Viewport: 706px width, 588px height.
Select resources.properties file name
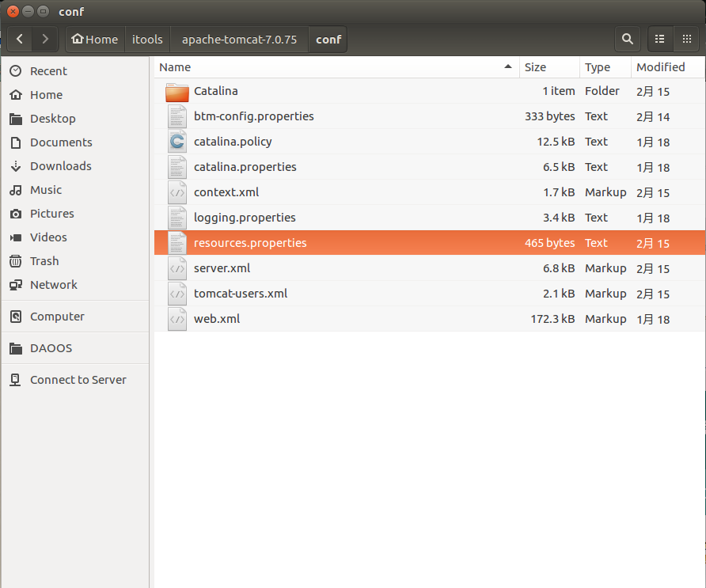pos(250,243)
